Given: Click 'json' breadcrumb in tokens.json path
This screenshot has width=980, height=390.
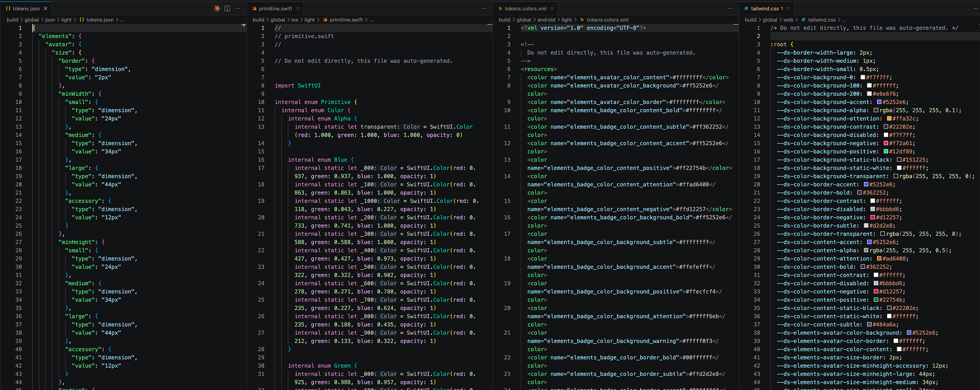Looking at the screenshot, I should point(50,20).
